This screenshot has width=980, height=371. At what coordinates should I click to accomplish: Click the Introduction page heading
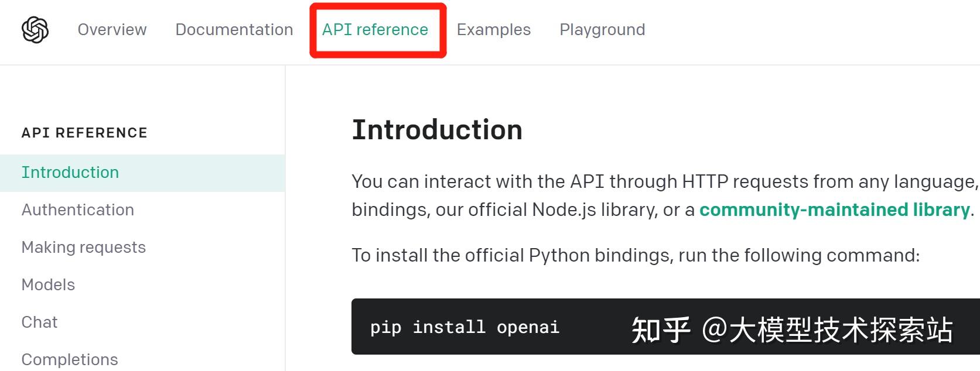(436, 129)
